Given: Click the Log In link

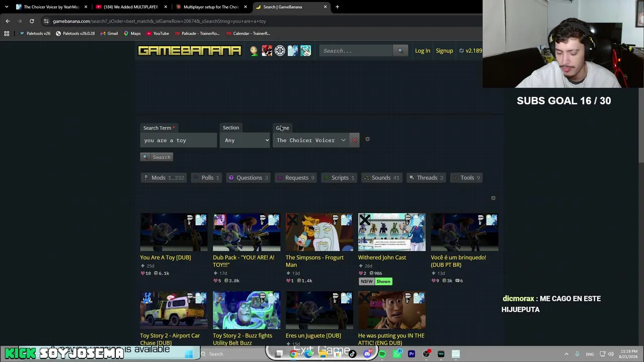Looking at the screenshot, I should [423, 51].
